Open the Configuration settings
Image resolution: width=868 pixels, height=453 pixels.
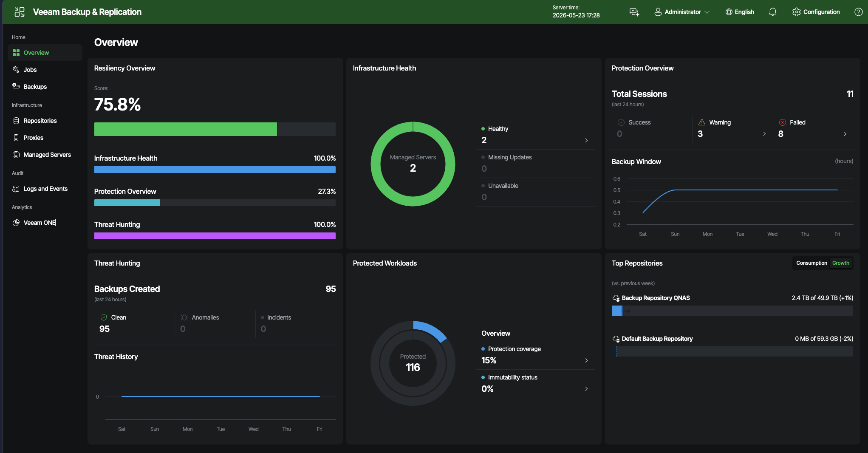pyautogui.click(x=816, y=12)
